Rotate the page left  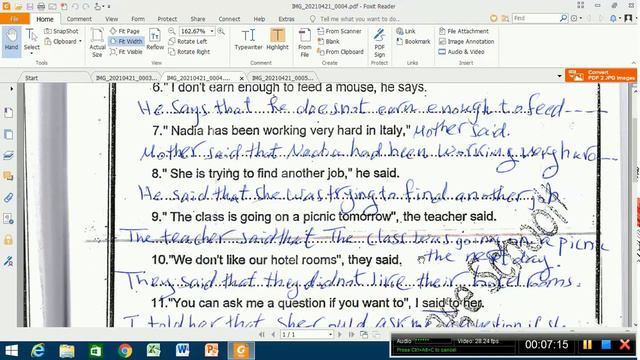click(188, 41)
